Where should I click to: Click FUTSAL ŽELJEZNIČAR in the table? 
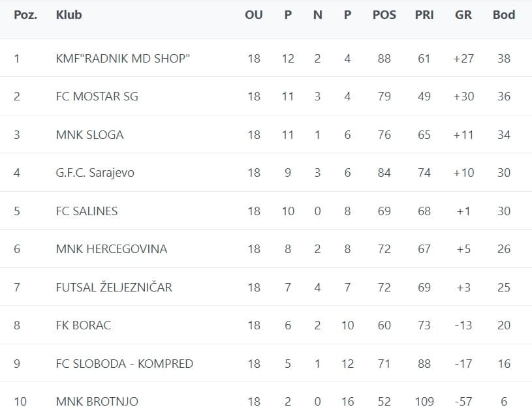pos(114,288)
